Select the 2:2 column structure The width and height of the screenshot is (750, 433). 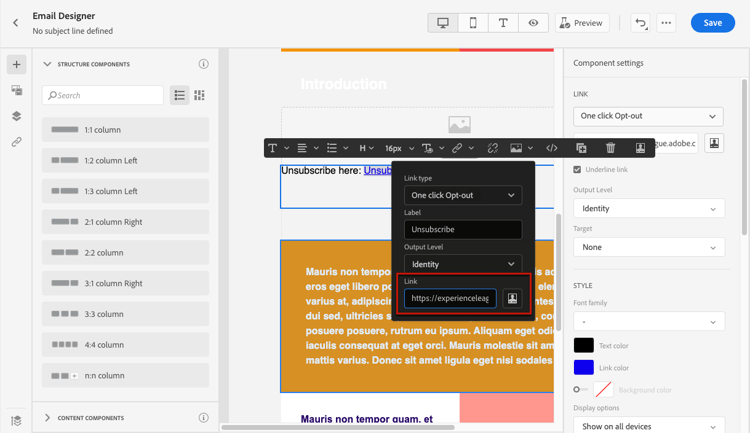coord(125,253)
